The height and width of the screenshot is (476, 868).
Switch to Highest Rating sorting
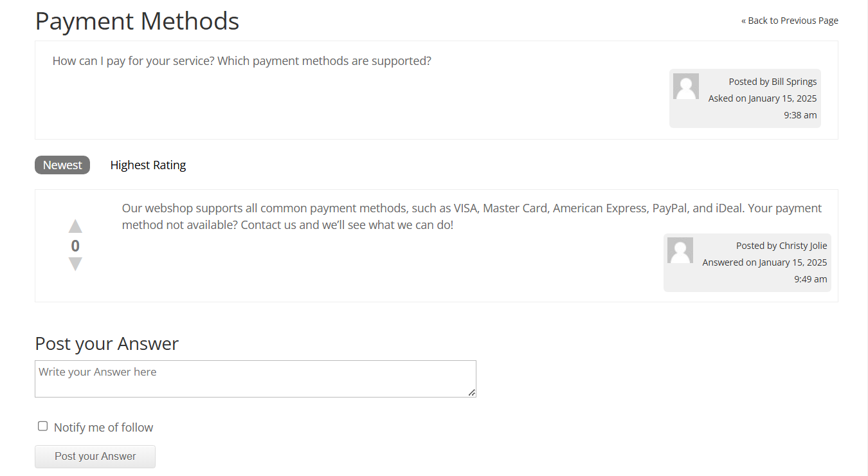coord(148,165)
